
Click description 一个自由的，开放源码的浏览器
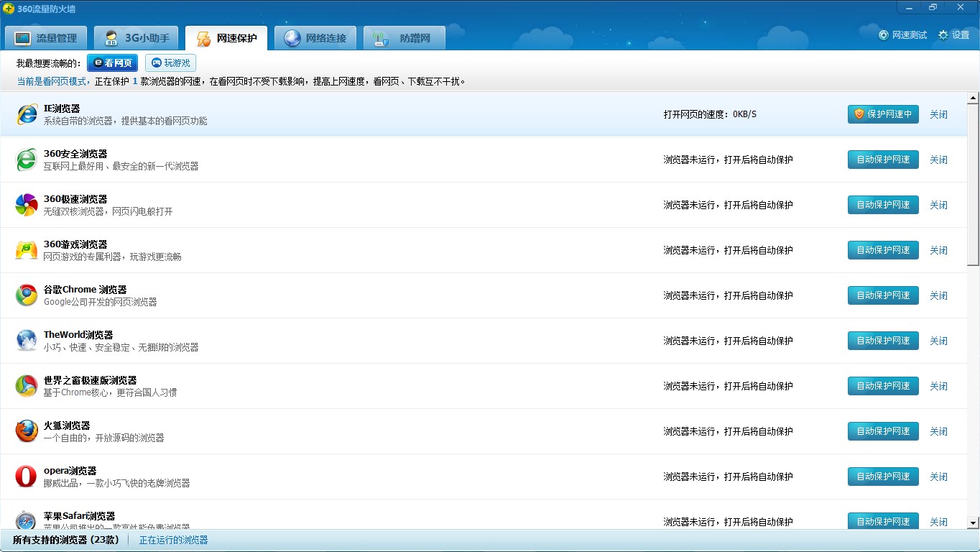pos(103,438)
